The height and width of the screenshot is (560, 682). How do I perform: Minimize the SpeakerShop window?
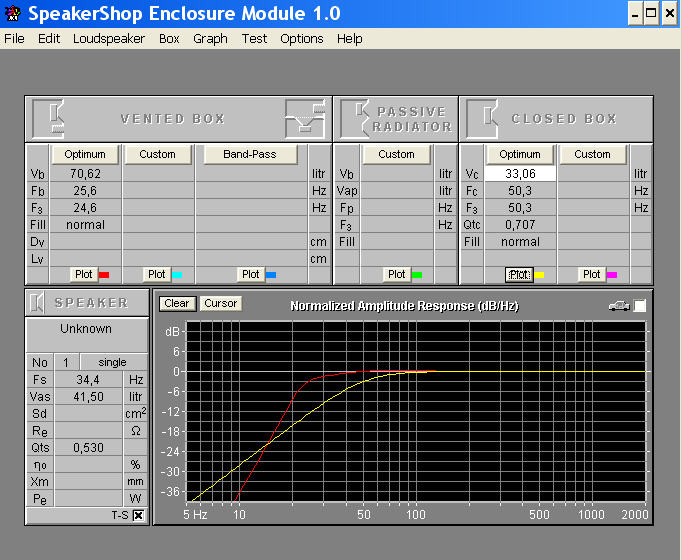[x=635, y=13]
